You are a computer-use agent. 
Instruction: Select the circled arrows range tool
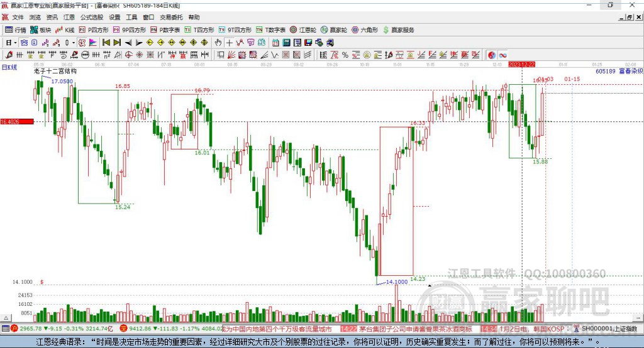[x=85, y=55]
